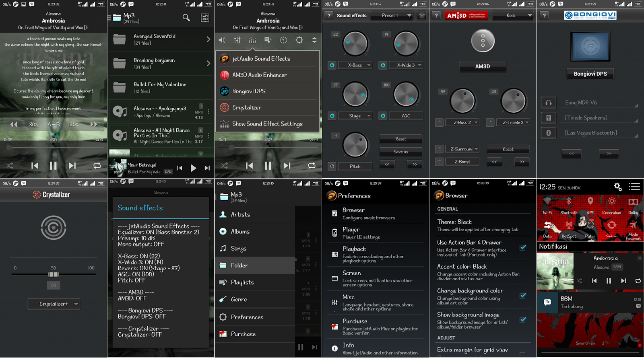The width and height of the screenshot is (644, 358).
Task: Tap the A↔B repeat button
Action: [54, 125]
